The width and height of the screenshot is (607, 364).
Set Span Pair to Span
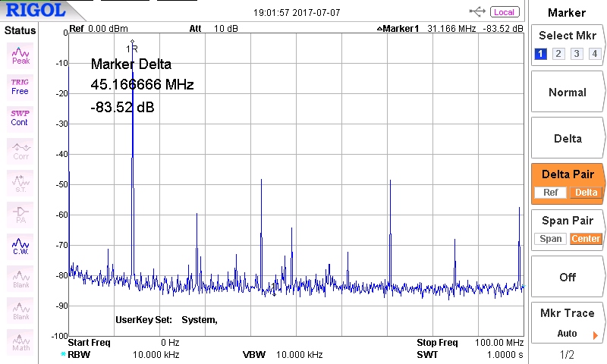[551, 239]
